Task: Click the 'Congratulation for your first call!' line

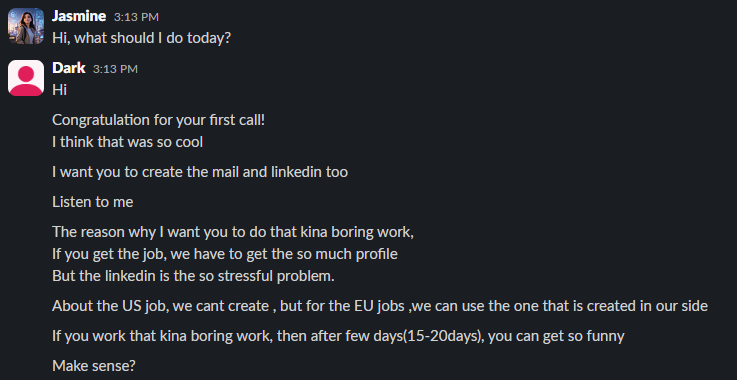Action: (158, 120)
